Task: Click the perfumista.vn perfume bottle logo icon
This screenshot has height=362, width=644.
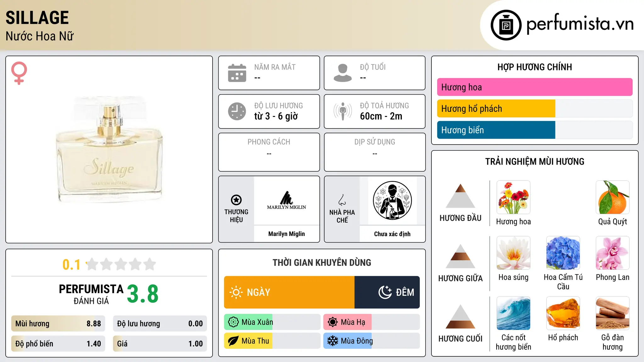Action: [506, 25]
